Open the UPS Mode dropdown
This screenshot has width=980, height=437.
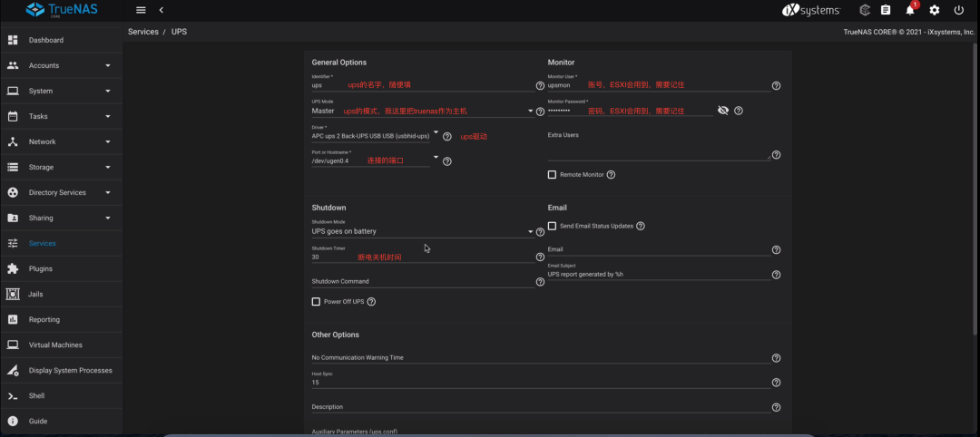point(423,112)
